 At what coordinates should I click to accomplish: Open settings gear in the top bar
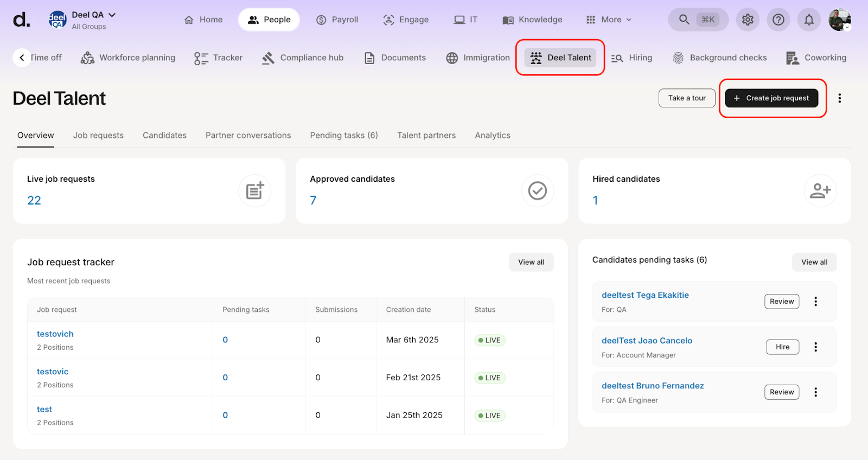(748, 20)
